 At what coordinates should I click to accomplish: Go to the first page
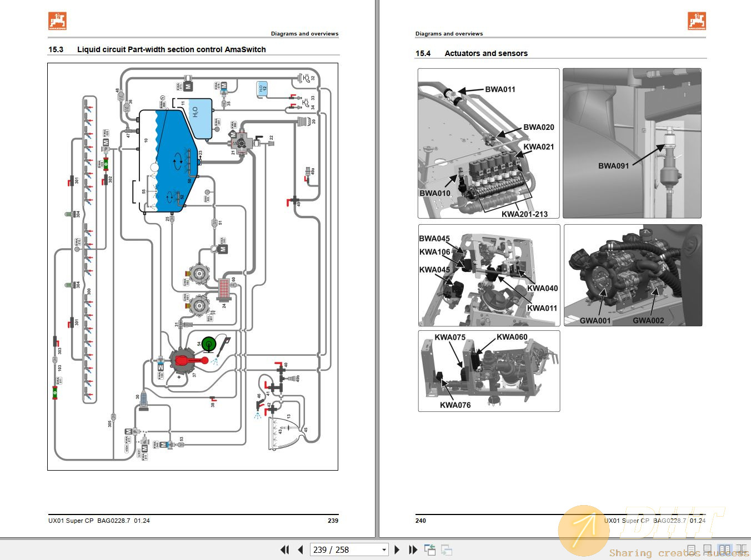[x=284, y=549]
